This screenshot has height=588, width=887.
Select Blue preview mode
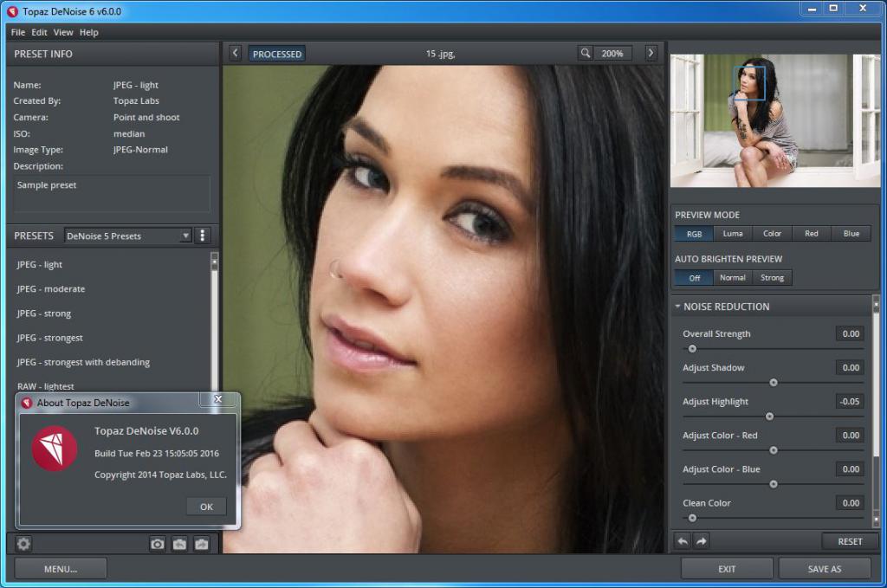(x=851, y=234)
